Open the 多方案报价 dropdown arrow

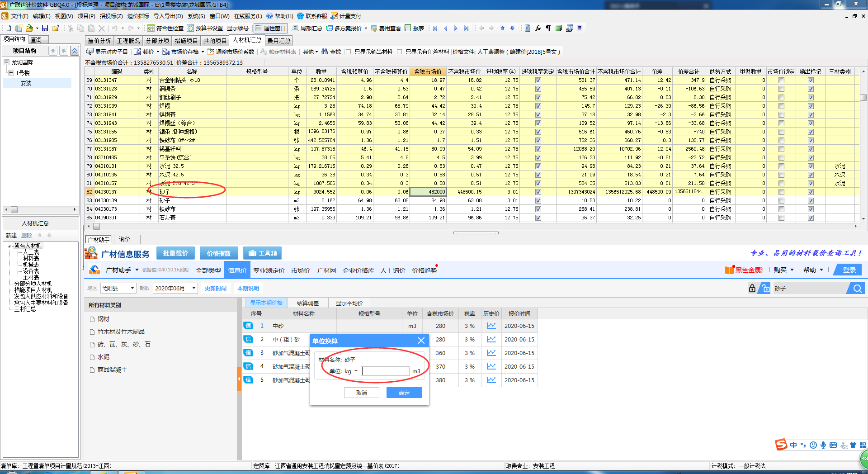(366, 28)
